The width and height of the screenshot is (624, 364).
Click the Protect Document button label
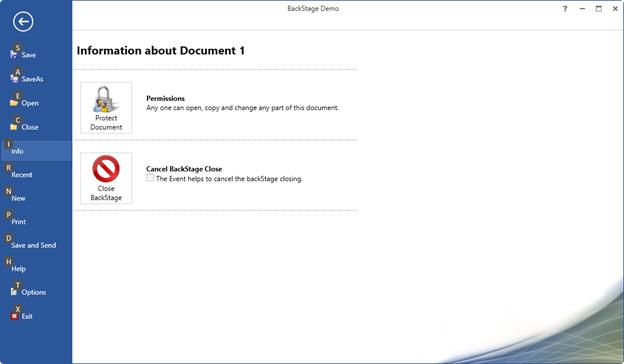(x=106, y=123)
